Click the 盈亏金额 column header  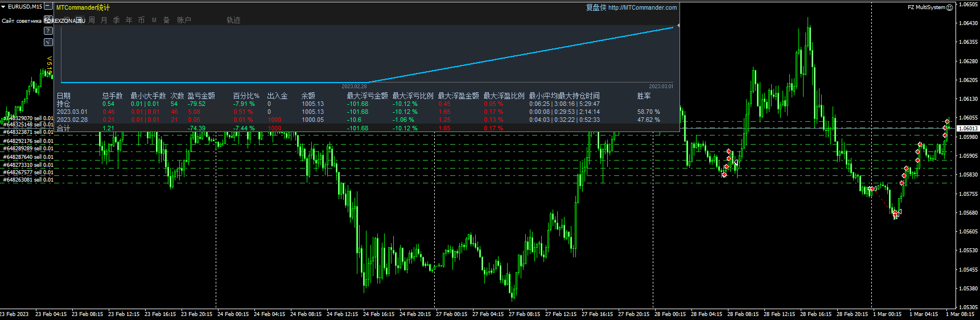[x=201, y=96]
